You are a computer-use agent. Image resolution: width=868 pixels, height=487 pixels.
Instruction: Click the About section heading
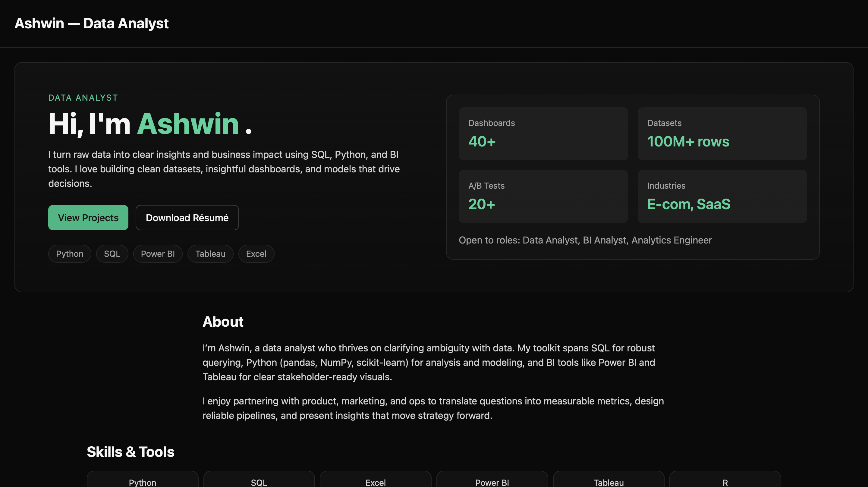(223, 322)
